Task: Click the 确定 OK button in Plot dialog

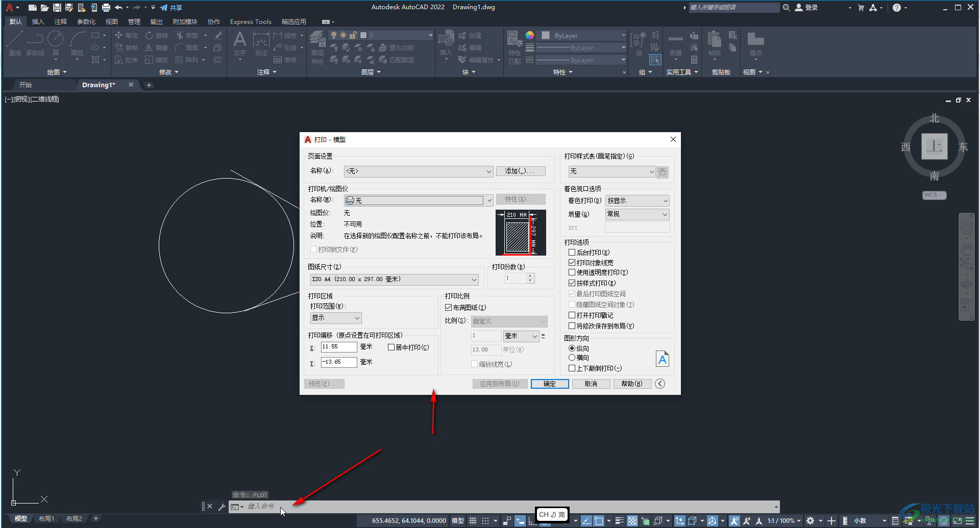Action: [550, 384]
